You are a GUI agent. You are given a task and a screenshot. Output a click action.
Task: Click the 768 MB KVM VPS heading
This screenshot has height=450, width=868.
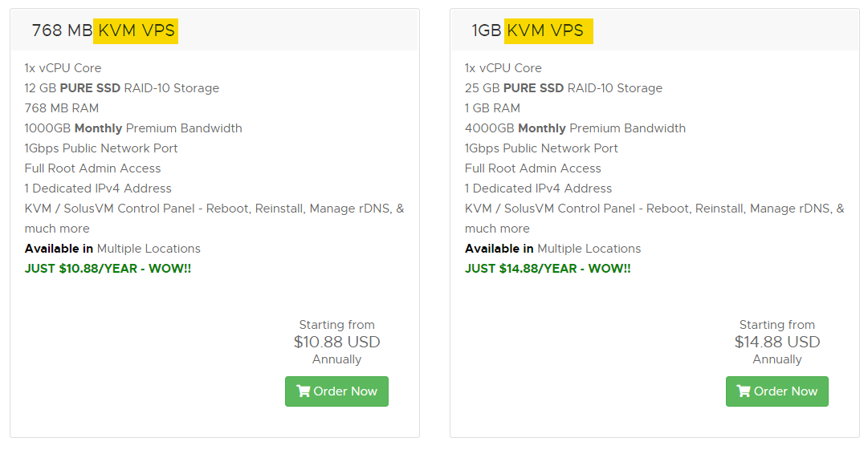pos(104,30)
